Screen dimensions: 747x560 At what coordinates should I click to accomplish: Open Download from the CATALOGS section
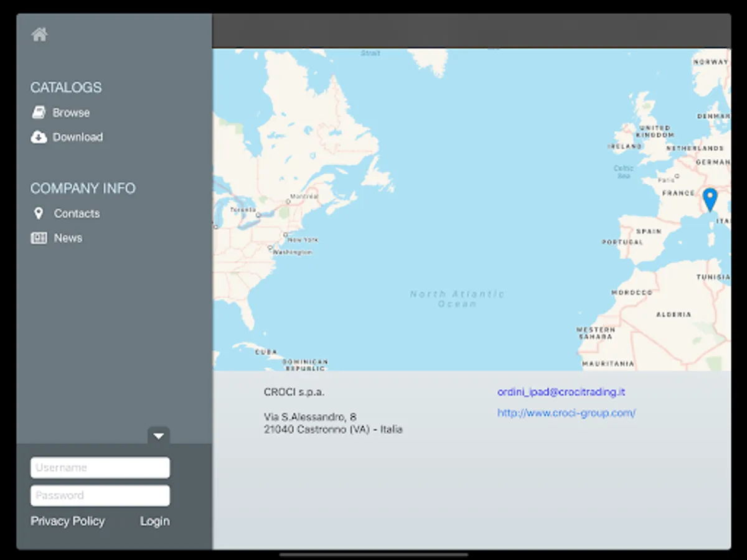tap(78, 137)
